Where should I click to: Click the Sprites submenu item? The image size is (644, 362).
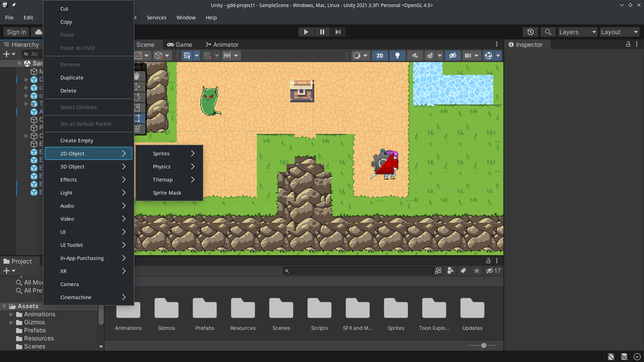pos(161,153)
